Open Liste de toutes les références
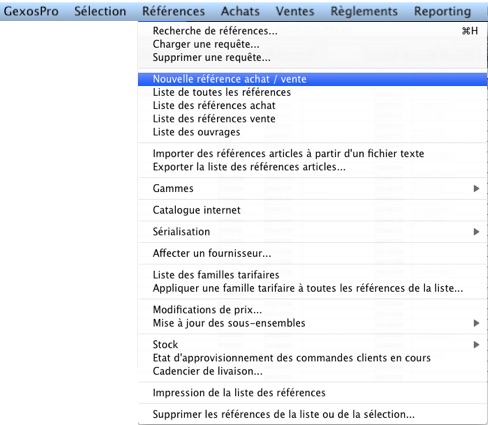The width and height of the screenshot is (488, 425). point(312,92)
